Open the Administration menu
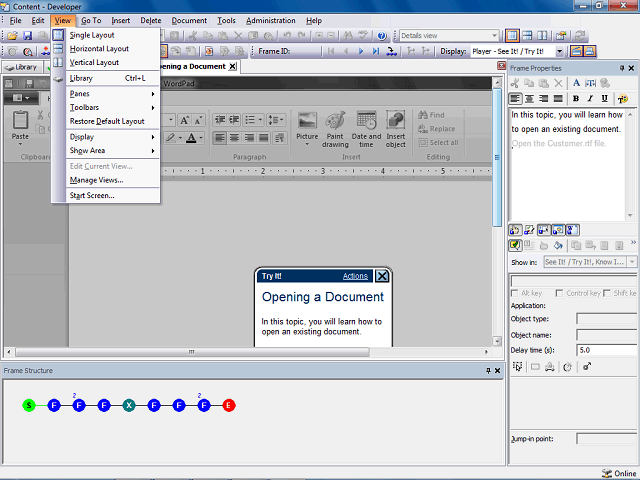This screenshot has width=640, height=480. (271, 20)
